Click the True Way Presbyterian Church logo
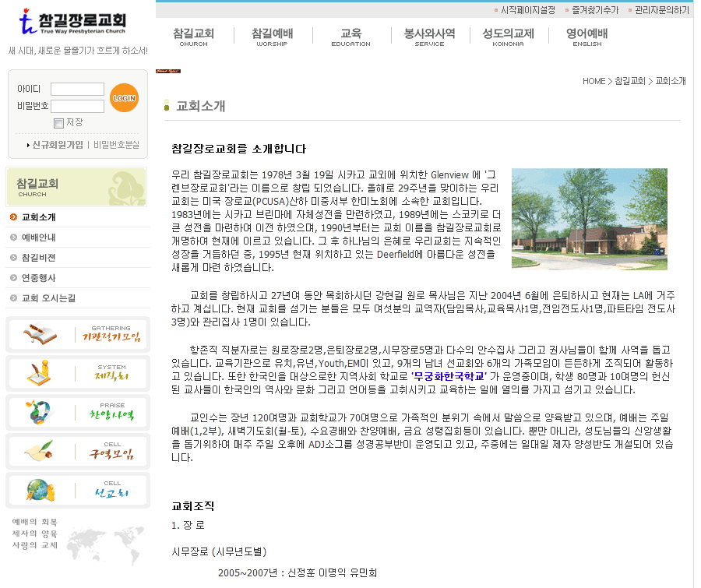701x588 pixels. click(76, 24)
